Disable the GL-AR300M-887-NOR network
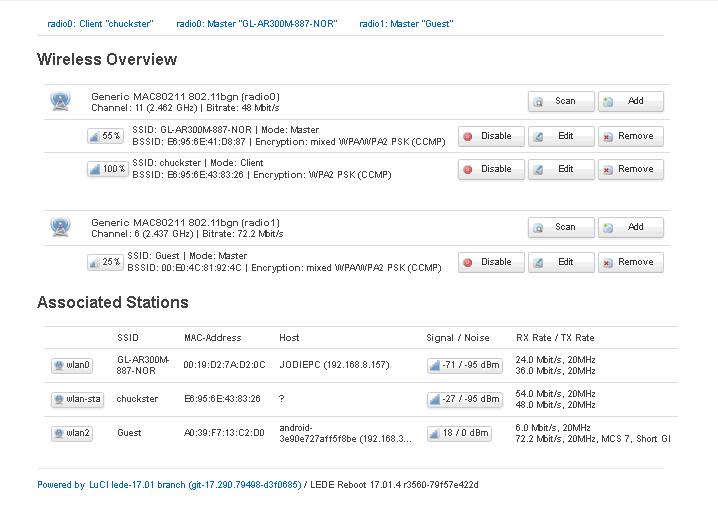 tap(491, 136)
